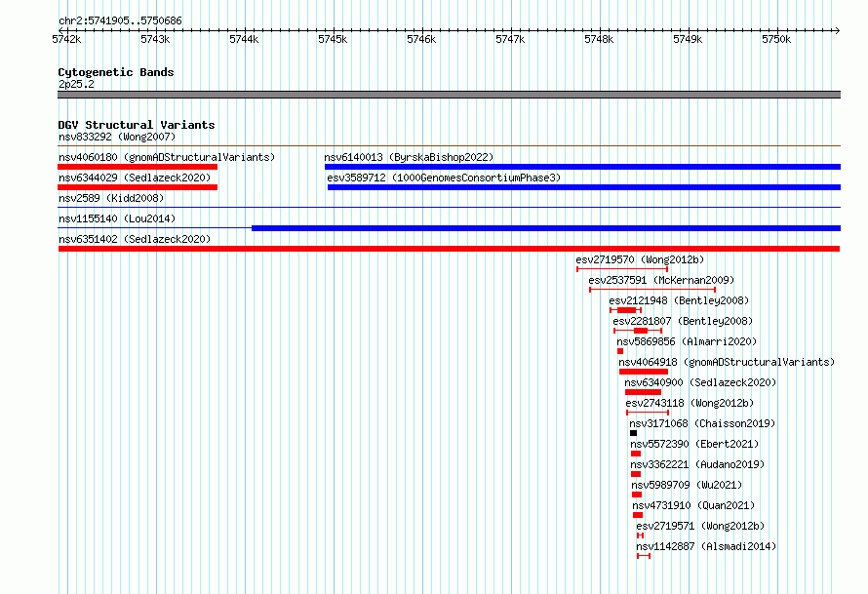The height and width of the screenshot is (594, 868).
Task: Click the nsv3171068 black variant block
Action: [633, 433]
